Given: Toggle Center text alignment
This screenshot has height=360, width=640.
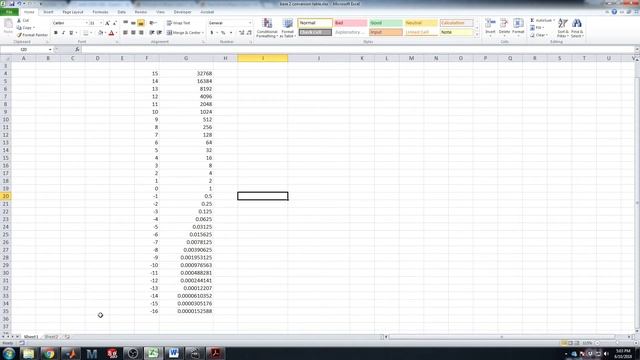Looking at the screenshot, I should [x=133, y=33].
